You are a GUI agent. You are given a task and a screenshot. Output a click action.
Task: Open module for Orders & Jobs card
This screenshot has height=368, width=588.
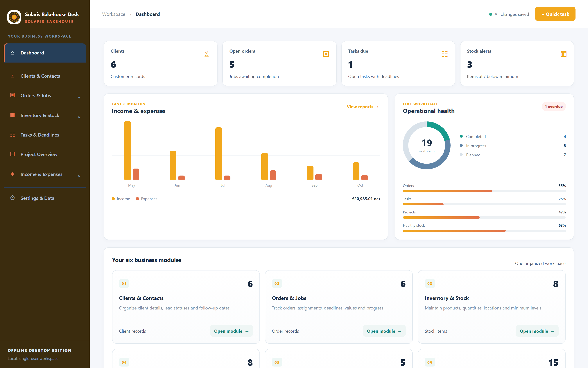384,331
